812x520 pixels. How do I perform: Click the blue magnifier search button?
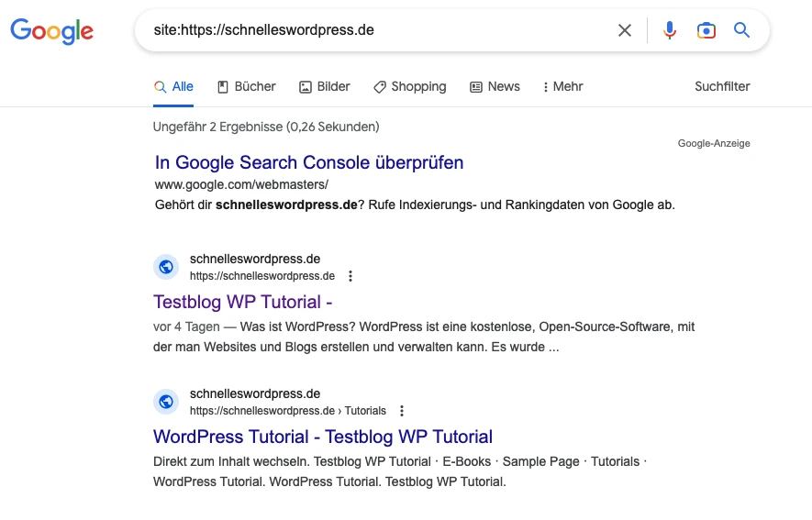[741, 30]
